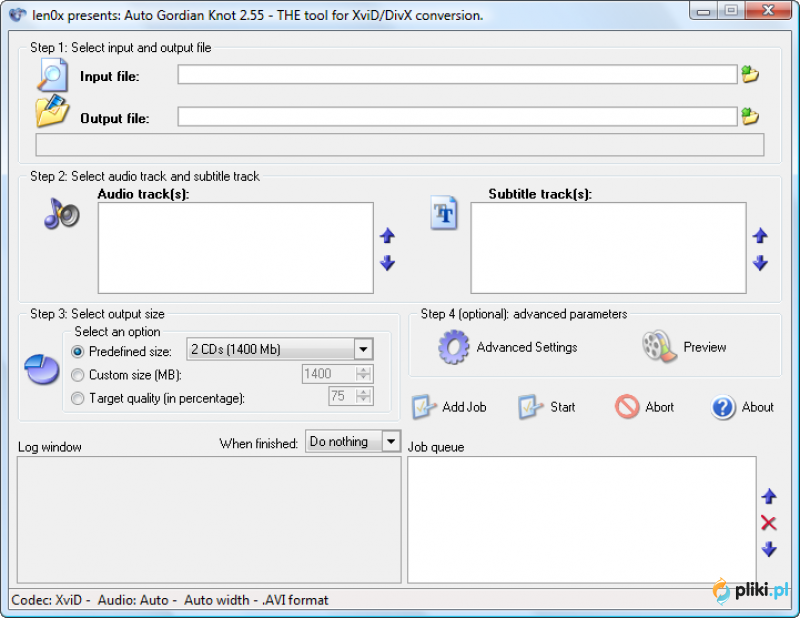Click inside the Input file text field

coord(457,75)
